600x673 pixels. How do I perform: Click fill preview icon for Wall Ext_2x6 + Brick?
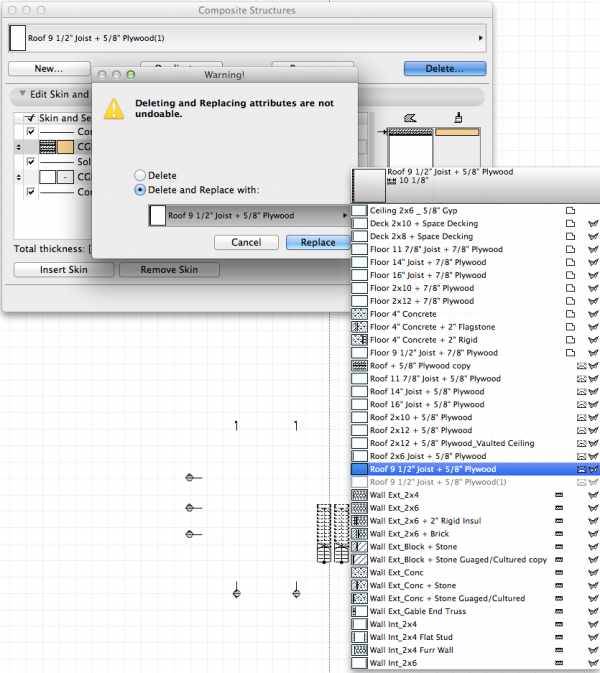coord(360,534)
